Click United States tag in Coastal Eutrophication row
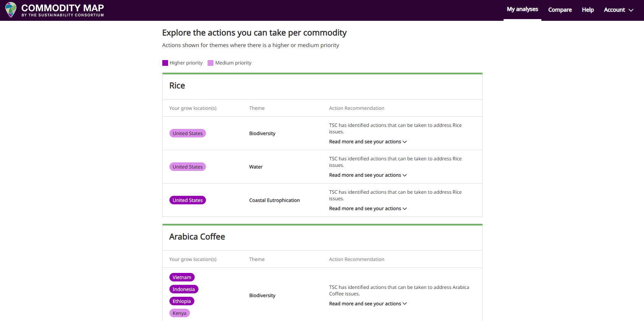 [188, 200]
